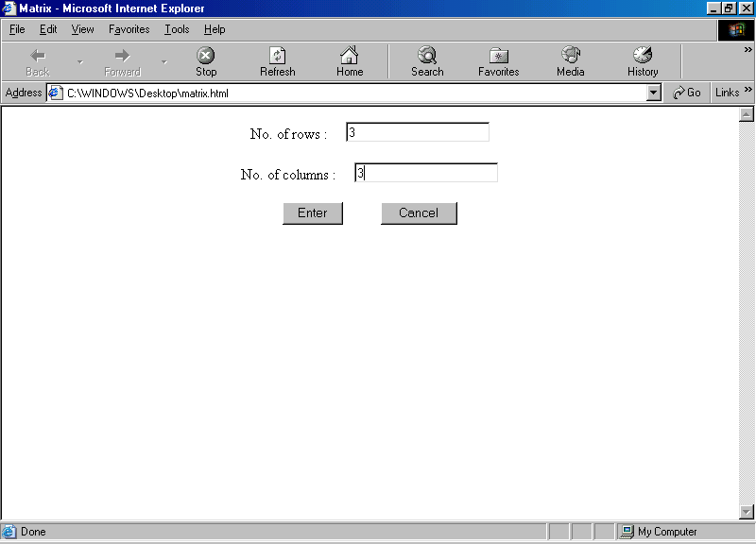Image resolution: width=756 pixels, height=544 pixels.
Task: Click the Go button
Action: 687,93
